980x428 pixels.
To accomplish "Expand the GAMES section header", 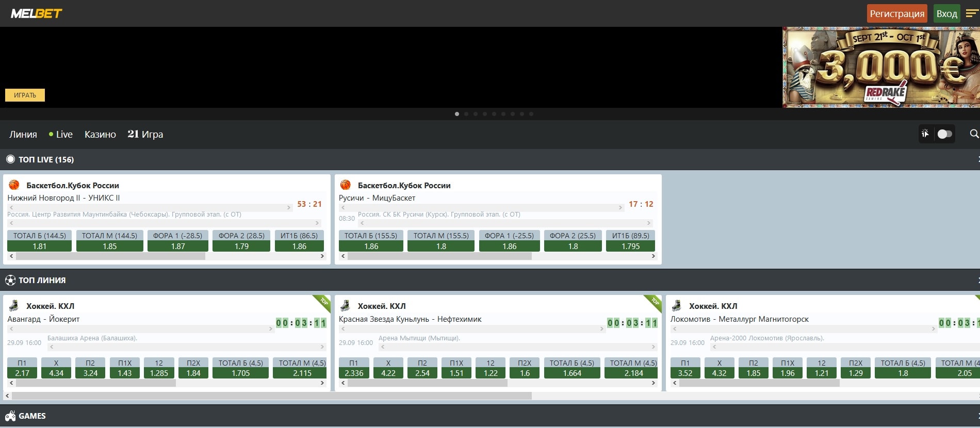I will [x=490, y=416].
